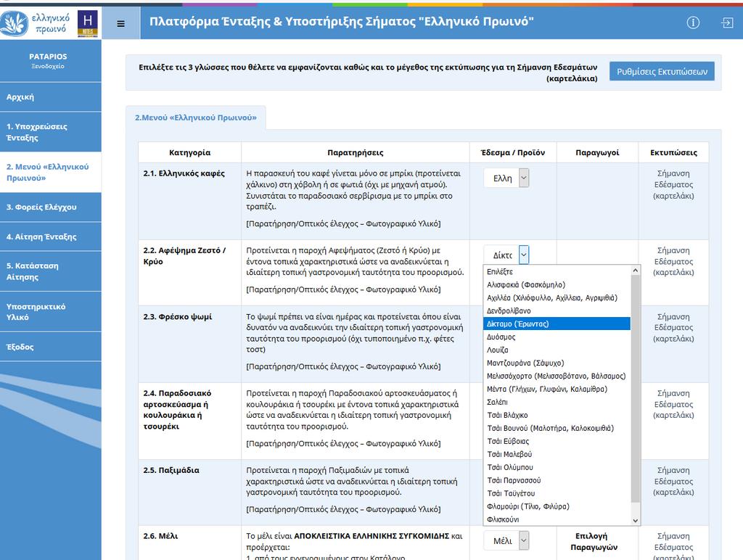Choose Μελισσόχορτο option from list
743x560 pixels.
coord(557,376)
